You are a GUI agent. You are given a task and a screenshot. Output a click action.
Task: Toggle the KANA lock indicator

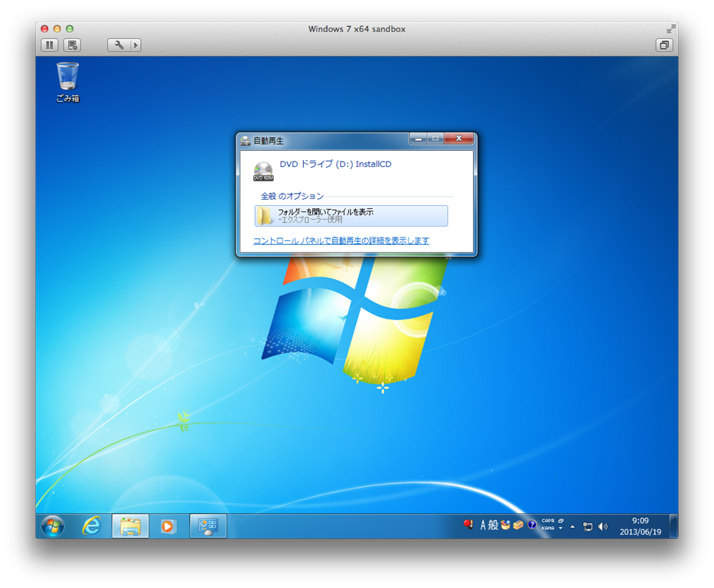pos(548,528)
